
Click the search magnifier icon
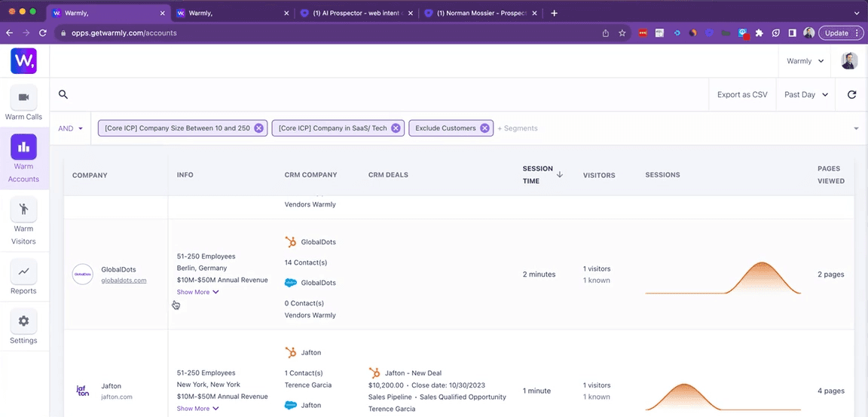pyautogui.click(x=63, y=95)
